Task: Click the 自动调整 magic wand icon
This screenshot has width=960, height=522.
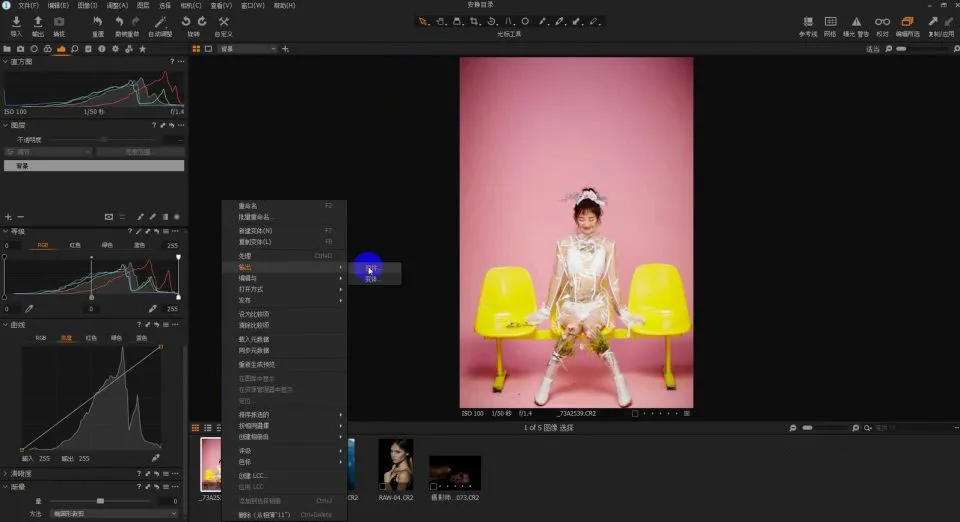Action: click(160, 22)
